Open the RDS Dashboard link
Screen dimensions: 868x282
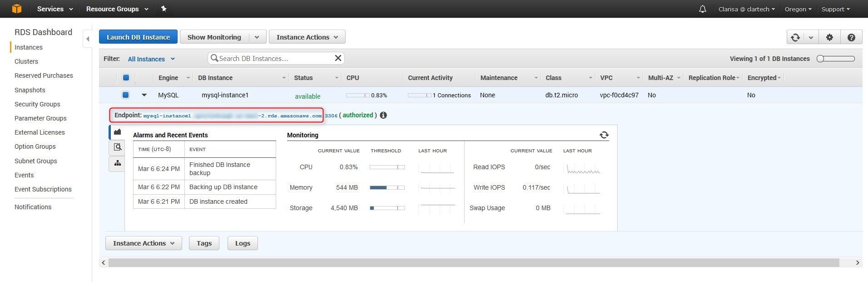[x=43, y=32]
